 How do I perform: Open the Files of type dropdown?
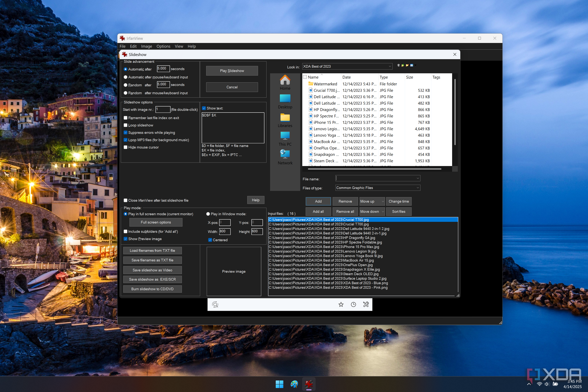(x=417, y=188)
